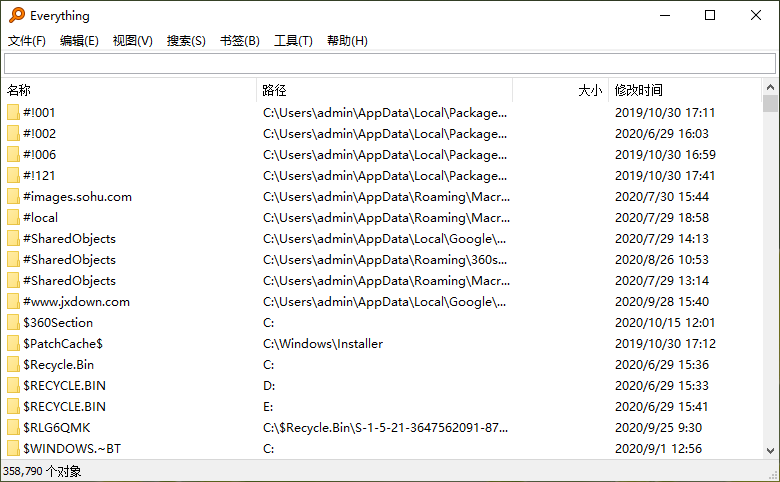Click the $Recycle.Bin folder icon
Image resolution: width=780 pixels, height=482 pixels.
click(13, 365)
